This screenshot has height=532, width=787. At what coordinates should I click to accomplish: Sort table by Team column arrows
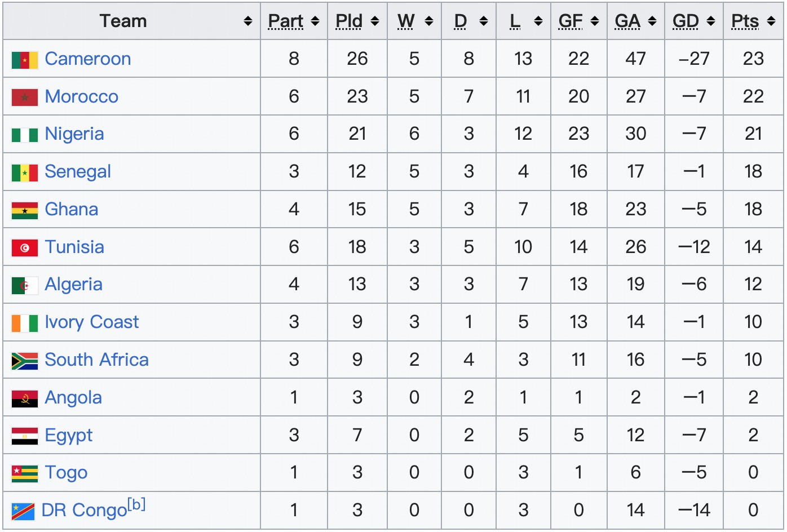(x=247, y=21)
